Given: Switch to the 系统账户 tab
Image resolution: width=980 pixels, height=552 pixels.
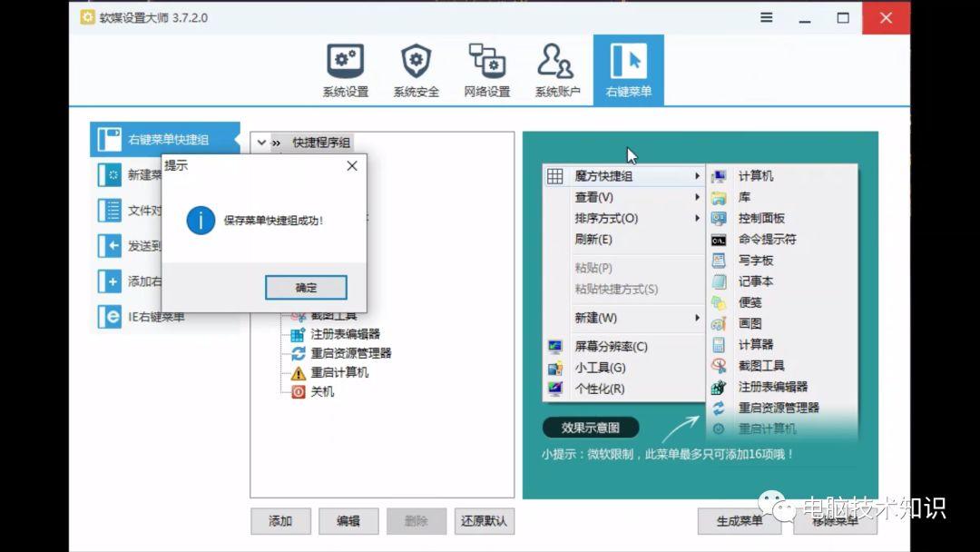Looking at the screenshot, I should [x=557, y=70].
